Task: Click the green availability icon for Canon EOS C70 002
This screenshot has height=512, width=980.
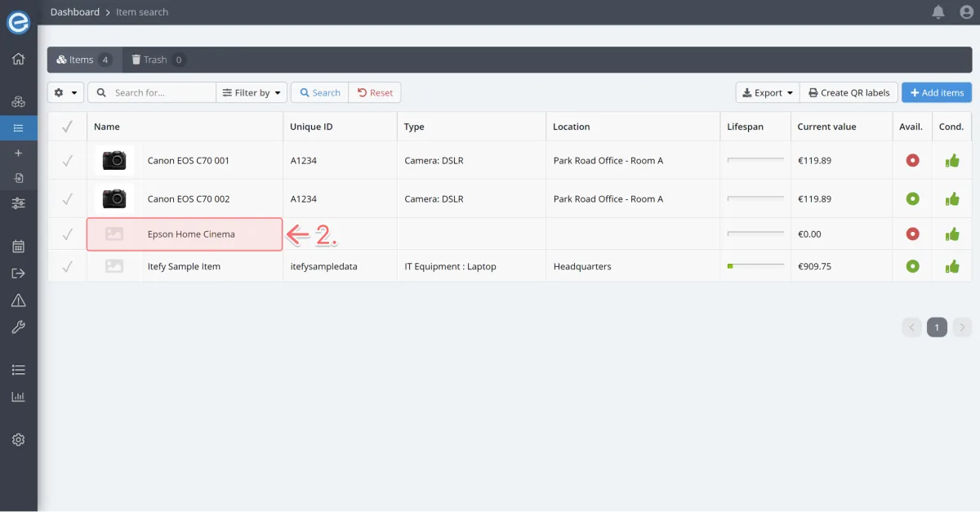Action: click(913, 199)
